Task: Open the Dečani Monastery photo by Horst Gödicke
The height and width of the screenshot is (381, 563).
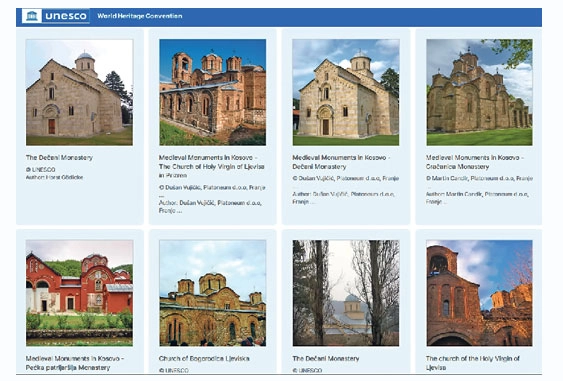Action: coord(79,92)
